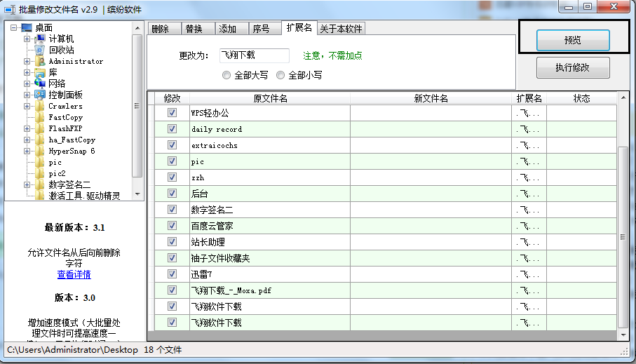Expand the 控制面板 tree node

click(27, 95)
